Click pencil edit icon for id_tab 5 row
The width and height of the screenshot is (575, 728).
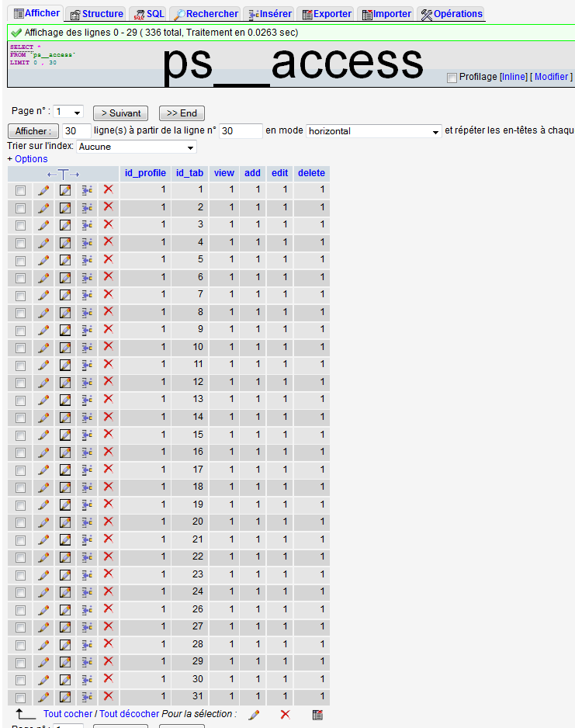(x=43, y=260)
